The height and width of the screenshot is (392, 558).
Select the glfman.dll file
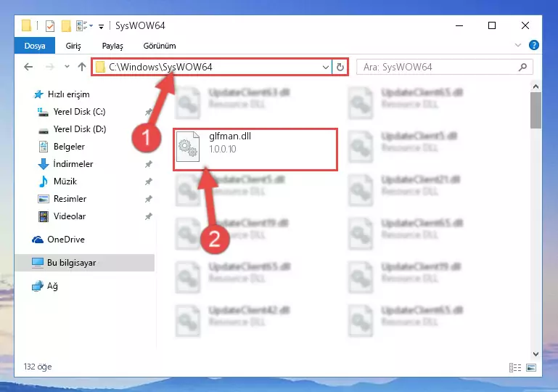[x=255, y=150]
